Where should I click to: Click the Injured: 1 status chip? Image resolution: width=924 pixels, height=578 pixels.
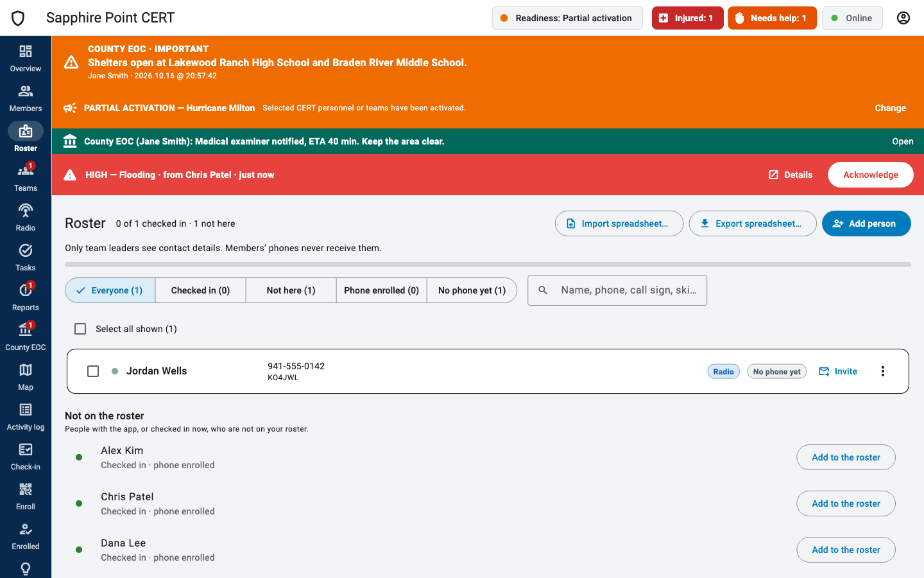[x=688, y=18]
